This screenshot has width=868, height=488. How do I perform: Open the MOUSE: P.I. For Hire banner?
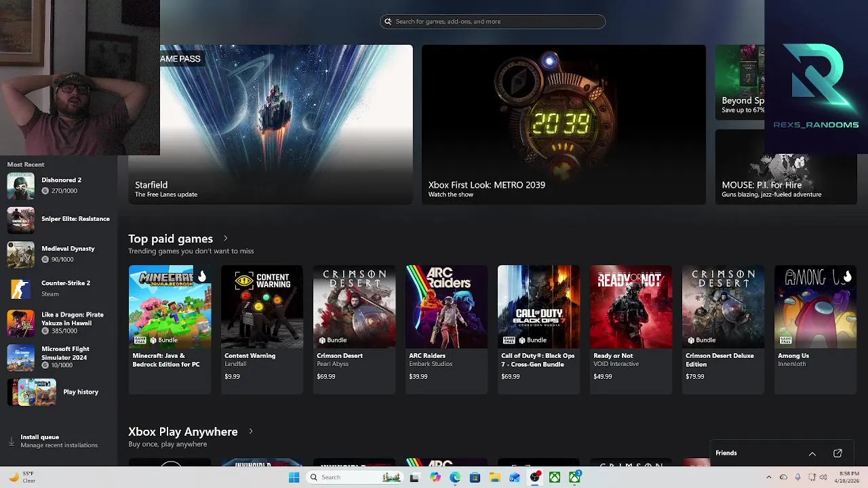(786, 167)
